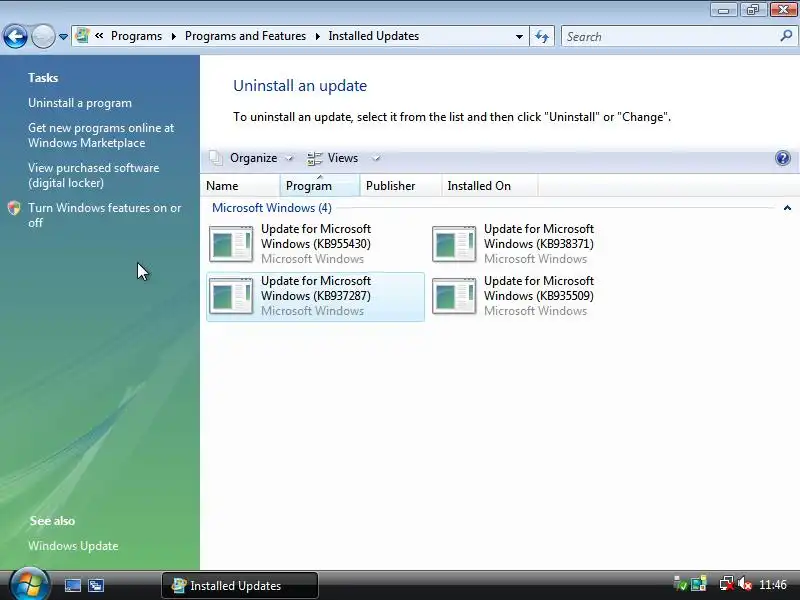
Task: Click the Windows Start orb
Action: click(29, 585)
